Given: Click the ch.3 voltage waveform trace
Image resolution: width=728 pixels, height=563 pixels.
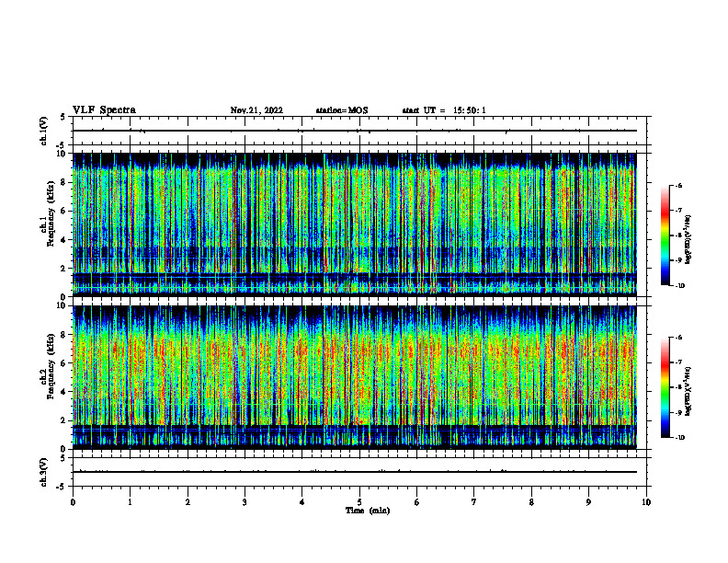Looking at the screenshot, I should pos(355,472).
